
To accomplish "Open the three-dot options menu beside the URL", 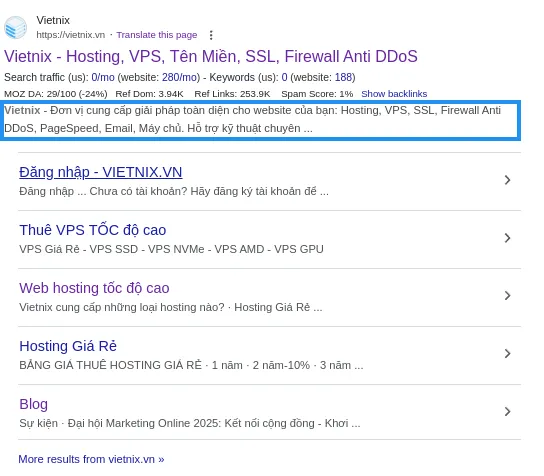I will (x=211, y=35).
